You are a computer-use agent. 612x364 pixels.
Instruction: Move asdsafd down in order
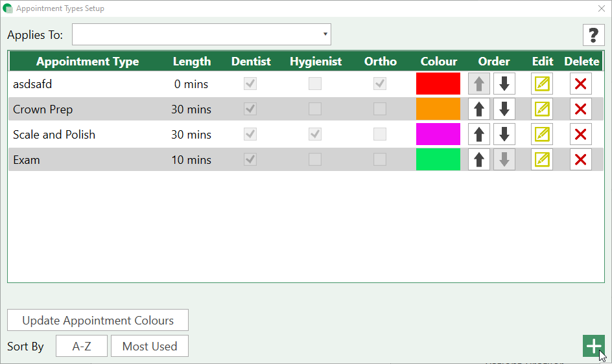point(504,84)
